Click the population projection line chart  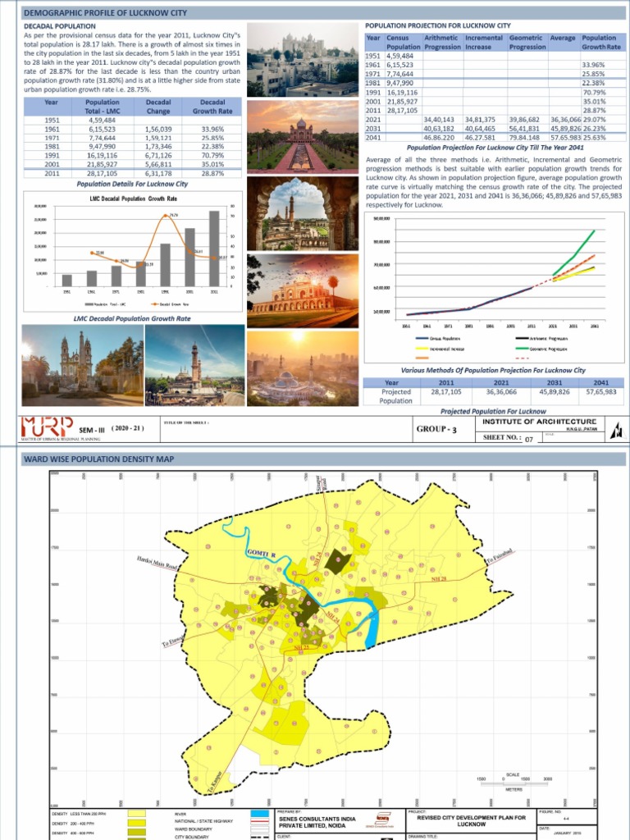495,287
